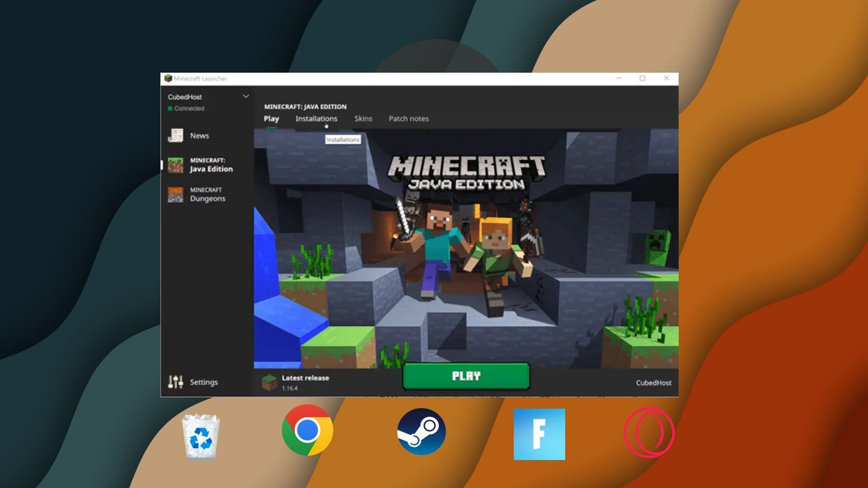Close the Minecraft Launcher window
868x488 pixels.
pos(666,78)
